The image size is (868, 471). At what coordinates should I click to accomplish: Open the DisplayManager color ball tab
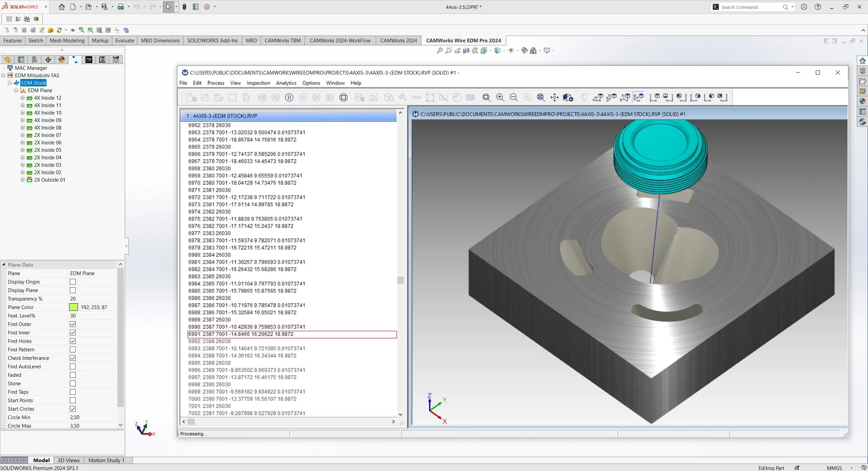click(62, 60)
